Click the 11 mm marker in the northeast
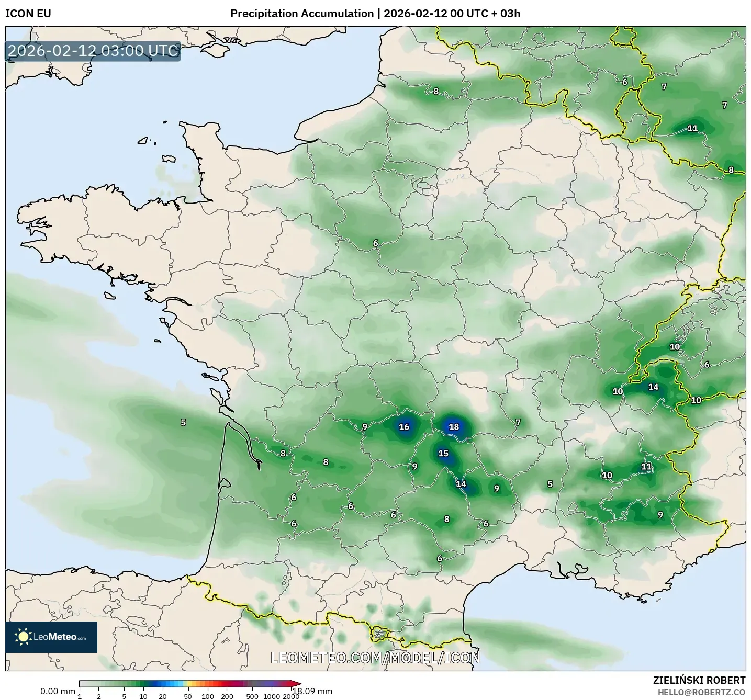The width and height of the screenshot is (751, 700). (x=692, y=127)
